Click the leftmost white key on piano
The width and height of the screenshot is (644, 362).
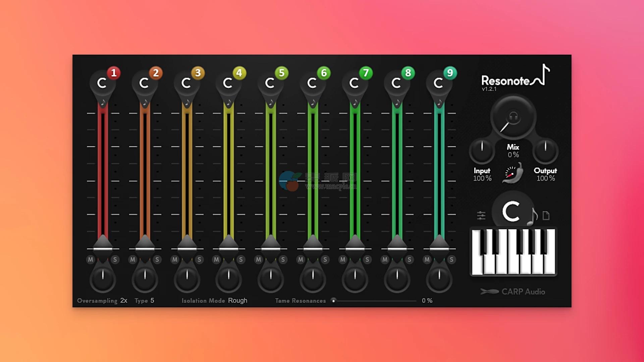pos(477,263)
